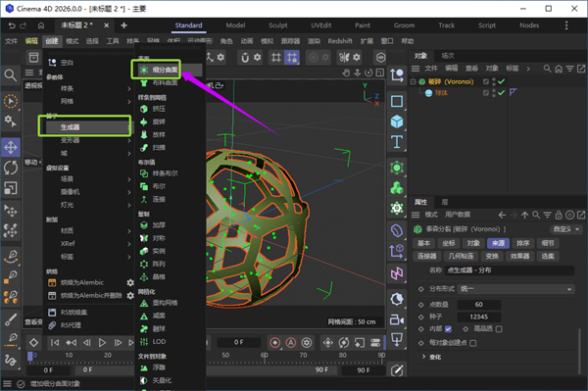Click filter icon in object manager
The image size is (588, 391).
pos(569,69)
